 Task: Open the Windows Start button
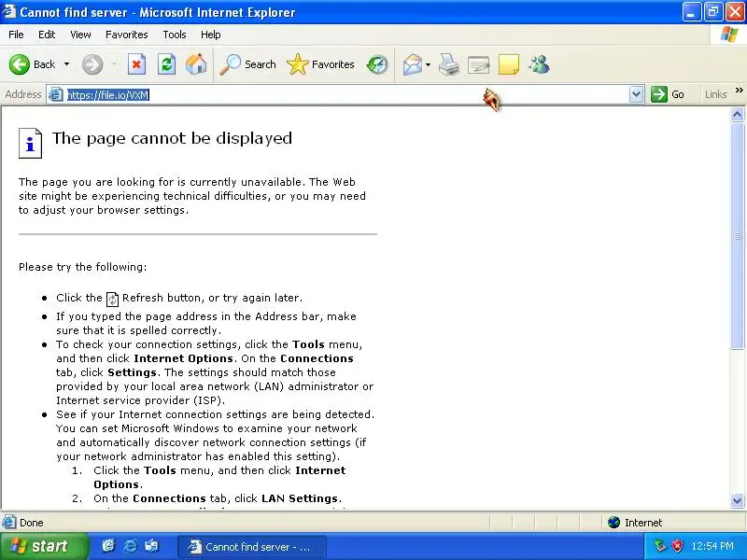tap(43, 546)
